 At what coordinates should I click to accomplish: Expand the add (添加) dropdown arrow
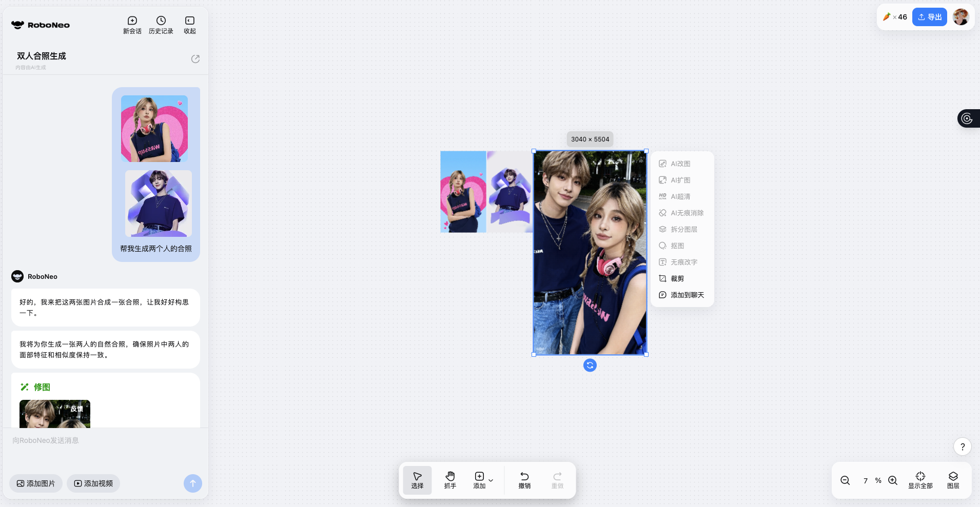491,480
